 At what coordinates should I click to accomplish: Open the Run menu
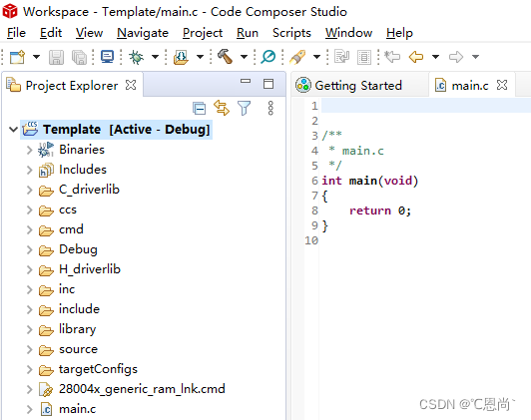coord(248,33)
